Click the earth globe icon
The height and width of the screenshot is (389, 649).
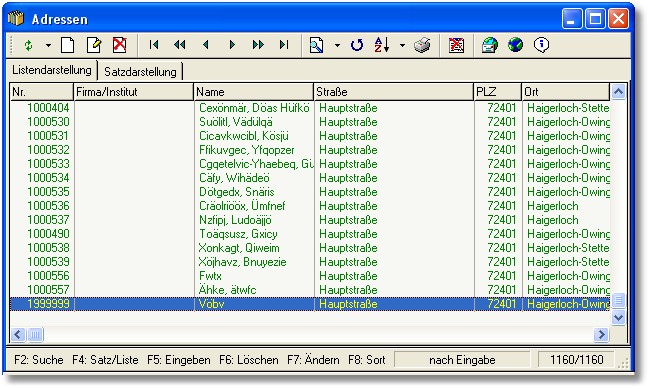(x=515, y=45)
